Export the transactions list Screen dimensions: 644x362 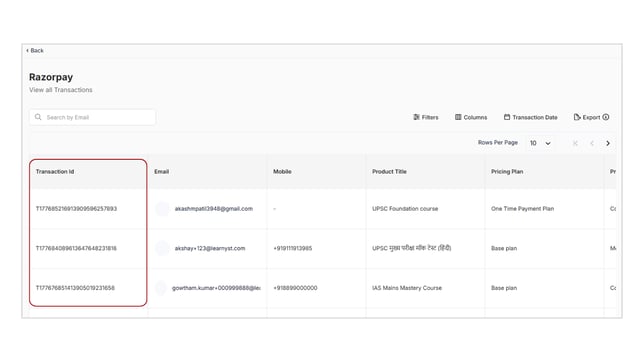(x=587, y=117)
